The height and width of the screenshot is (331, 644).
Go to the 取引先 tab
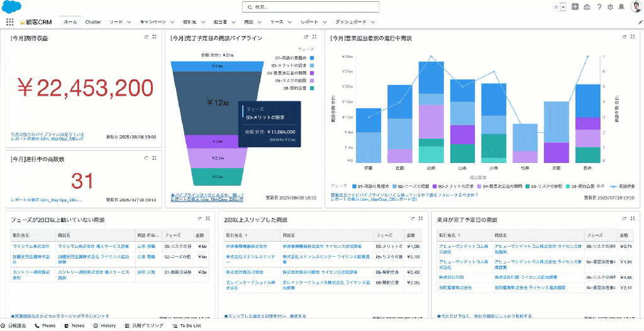click(189, 22)
